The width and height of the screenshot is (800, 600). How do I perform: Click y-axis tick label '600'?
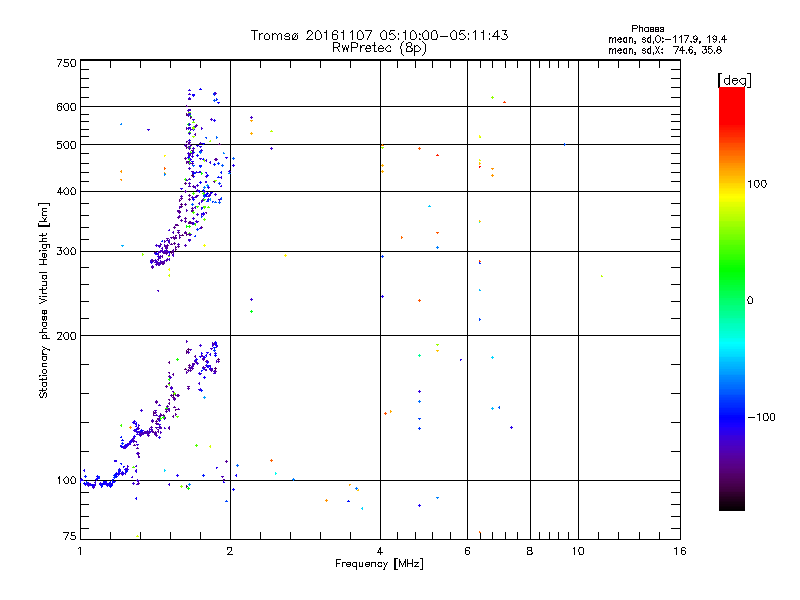coord(66,107)
